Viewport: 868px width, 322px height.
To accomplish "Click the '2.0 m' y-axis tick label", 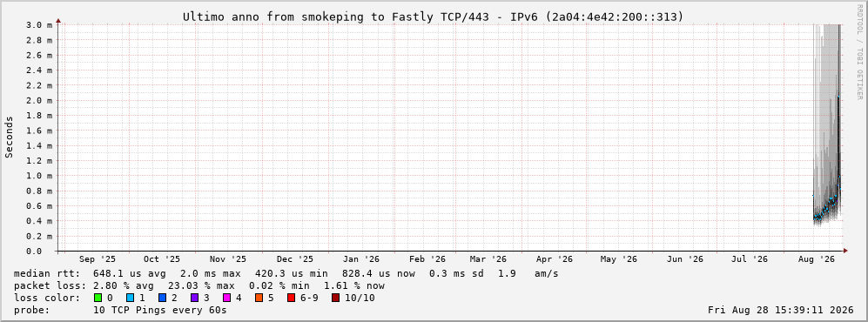I will (x=39, y=100).
